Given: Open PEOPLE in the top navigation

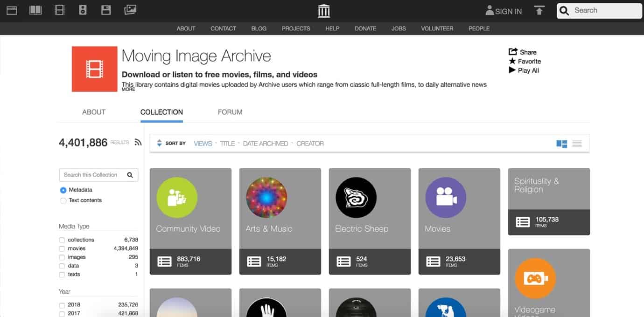Looking at the screenshot, I should [479, 28].
